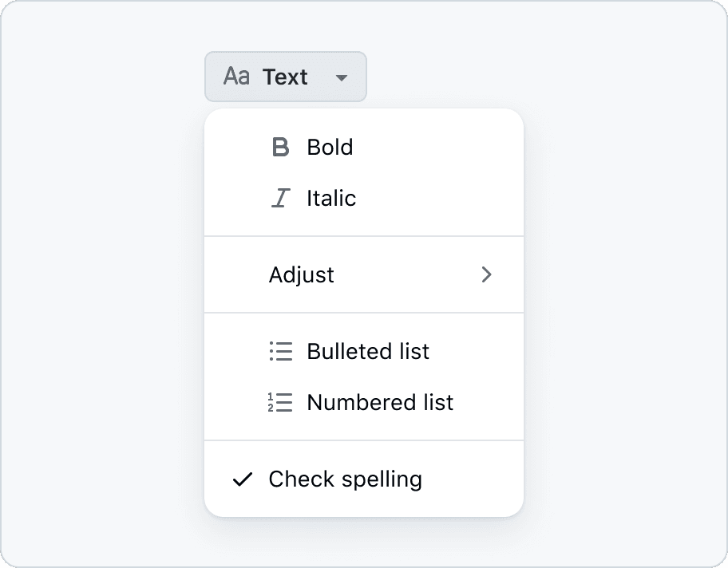
Task: Open the Adjust menu entry
Action: point(302,275)
